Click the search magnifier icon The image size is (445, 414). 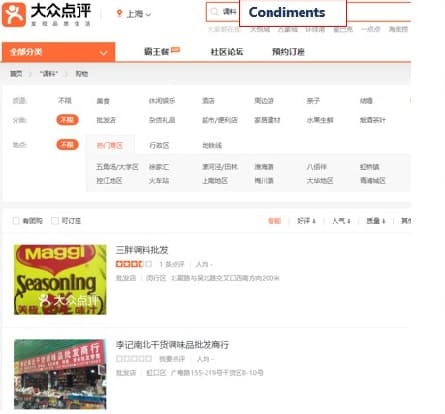point(214,12)
